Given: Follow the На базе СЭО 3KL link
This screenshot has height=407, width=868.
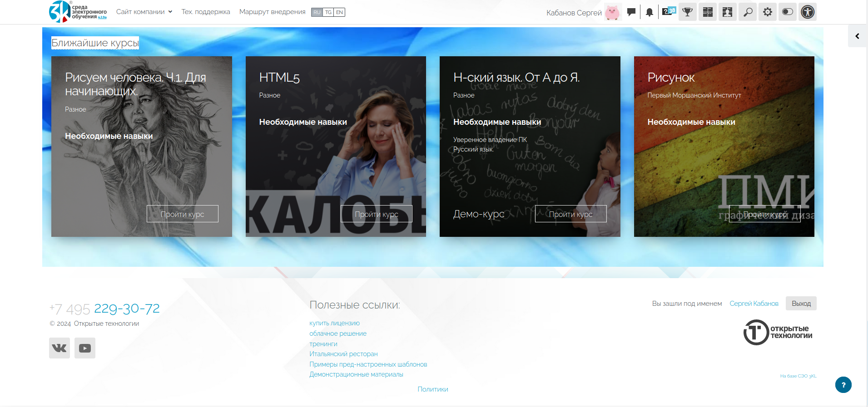Looking at the screenshot, I should 798,376.
